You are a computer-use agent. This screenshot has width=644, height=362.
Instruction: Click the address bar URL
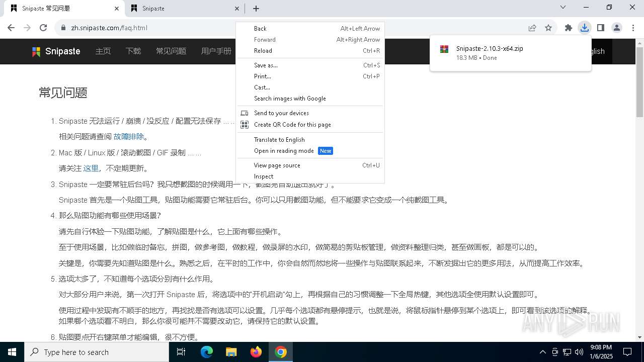coord(109,28)
